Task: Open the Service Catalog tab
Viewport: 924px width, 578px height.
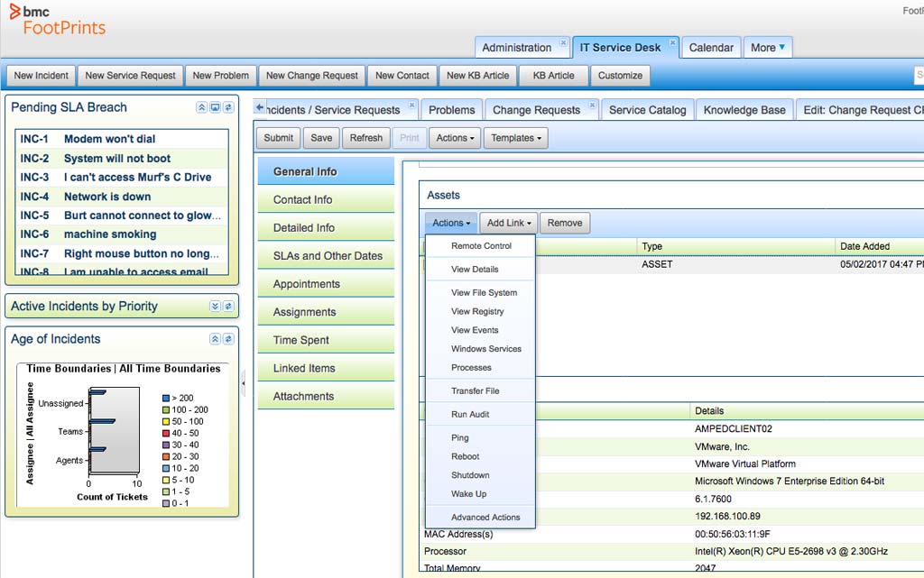Action: click(x=648, y=110)
